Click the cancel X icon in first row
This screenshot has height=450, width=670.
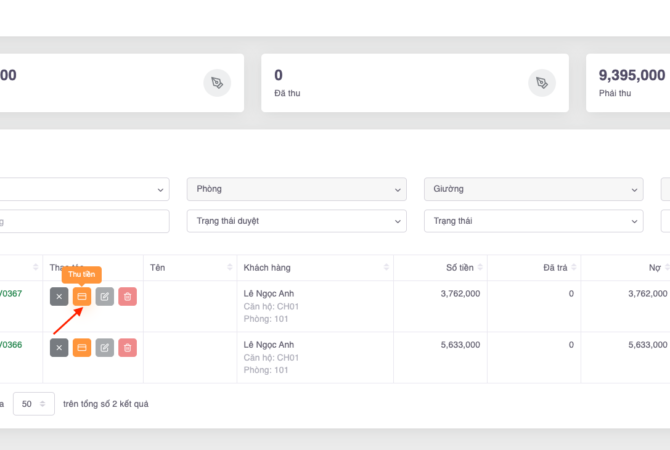pos(59,296)
